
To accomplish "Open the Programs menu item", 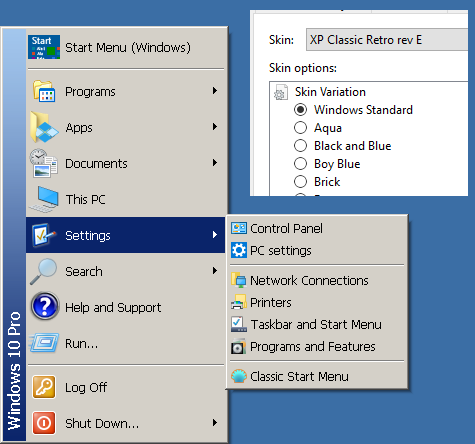I will coord(126,91).
